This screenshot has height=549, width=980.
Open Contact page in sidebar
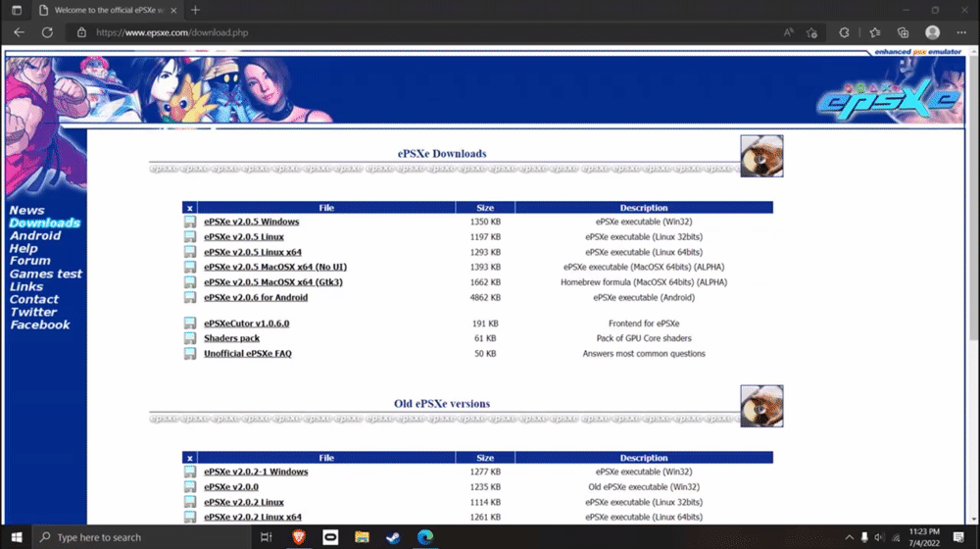coord(33,300)
